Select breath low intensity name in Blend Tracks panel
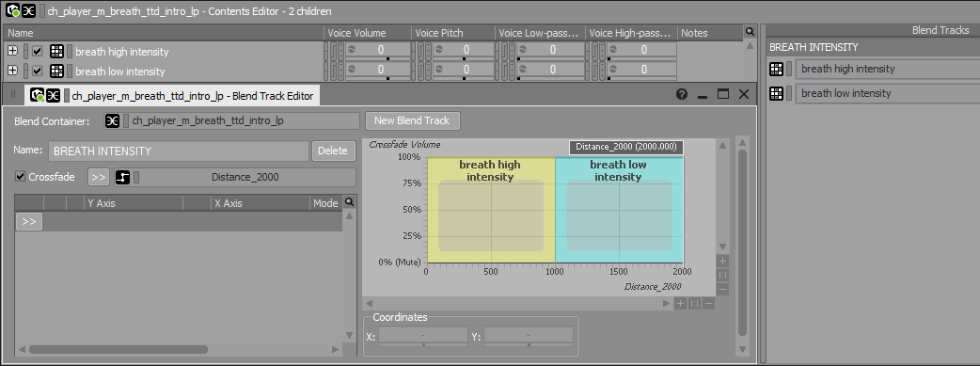Image resolution: width=980 pixels, height=366 pixels. pyautogui.click(x=846, y=93)
